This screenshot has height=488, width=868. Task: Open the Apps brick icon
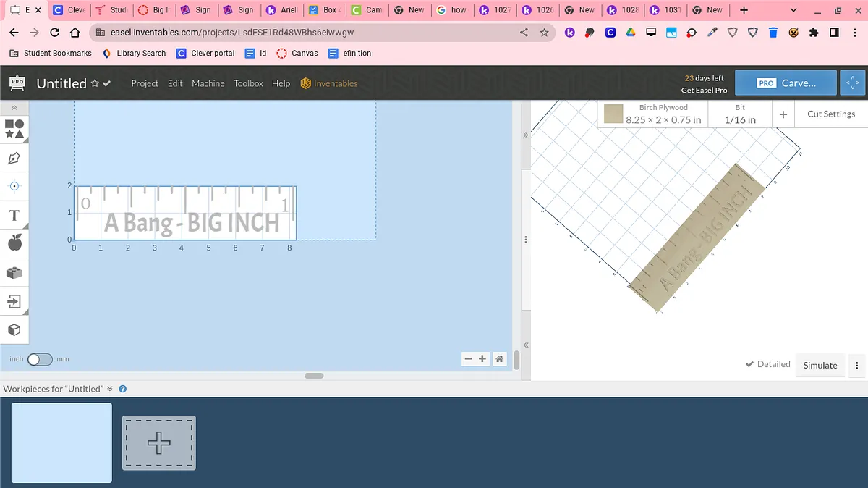[14, 273]
